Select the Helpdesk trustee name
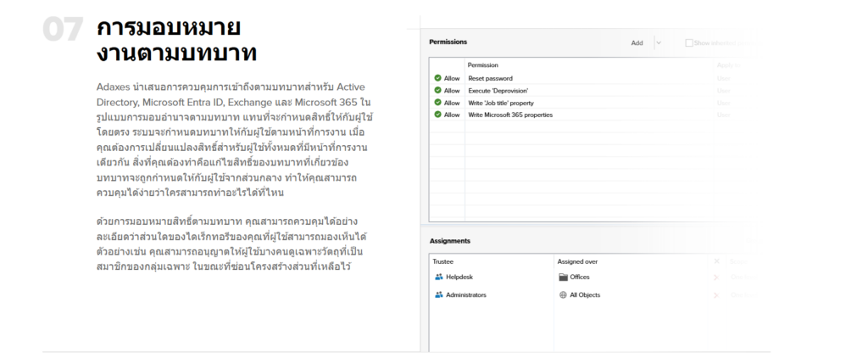868x353 pixels. [x=460, y=277]
